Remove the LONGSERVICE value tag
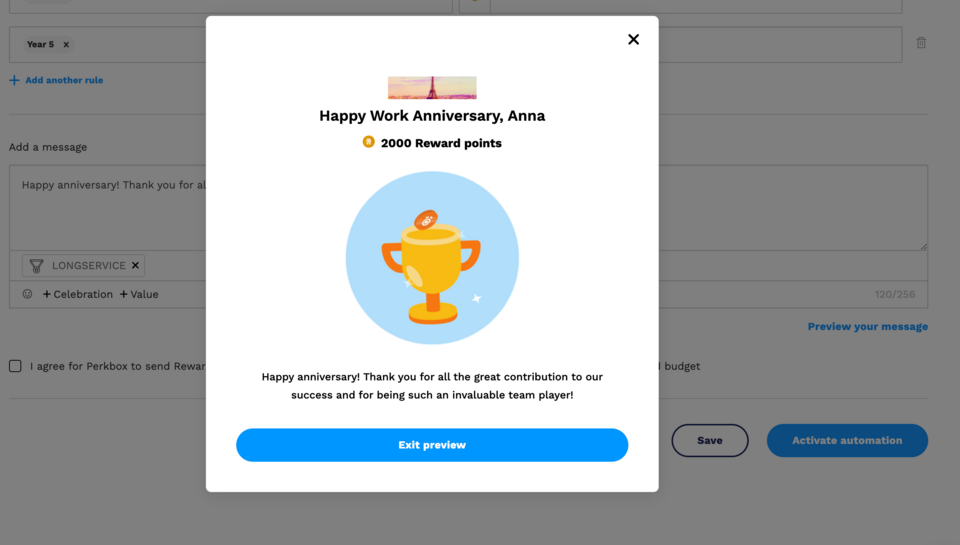The width and height of the screenshot is (960, 545). (x=135, y=266)
